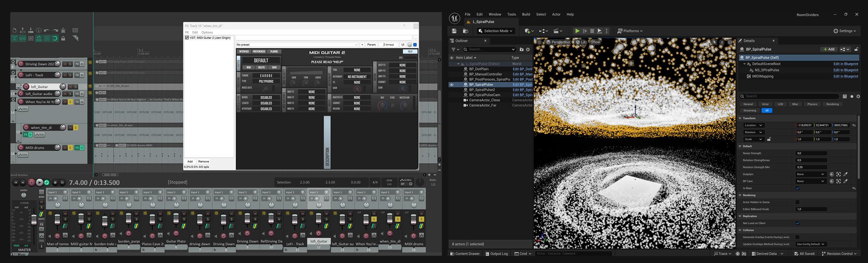Toggle Actor Hidden In Game checkbox
868x263 pixels.
tap(798, 202)
